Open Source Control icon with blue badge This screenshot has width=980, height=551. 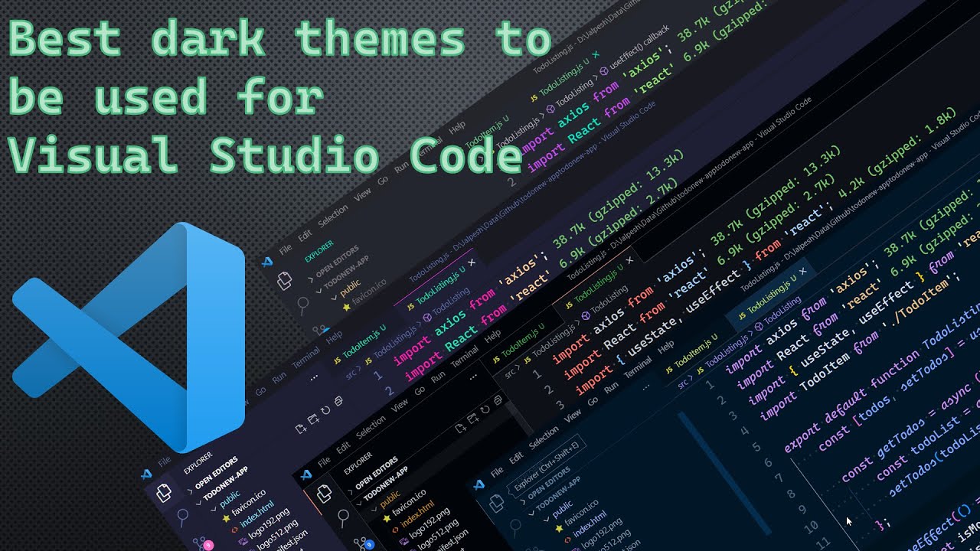point(362,543)
